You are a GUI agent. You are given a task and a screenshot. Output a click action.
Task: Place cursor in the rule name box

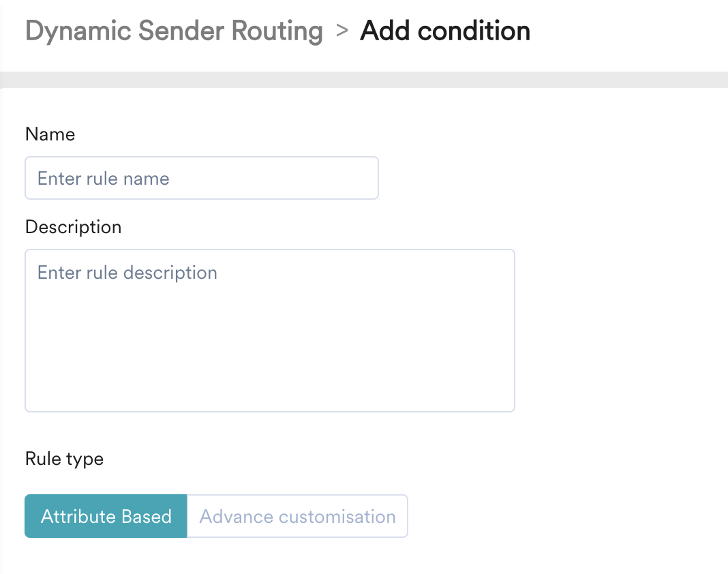(202, 178)
